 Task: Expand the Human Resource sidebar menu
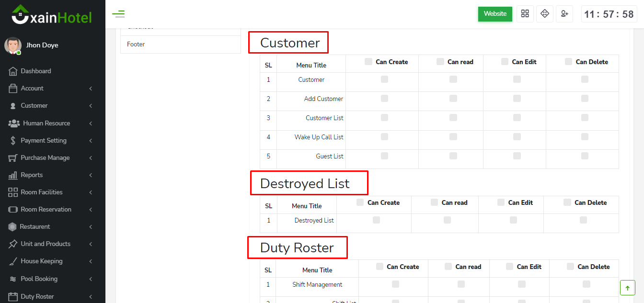tap(46, 123)
